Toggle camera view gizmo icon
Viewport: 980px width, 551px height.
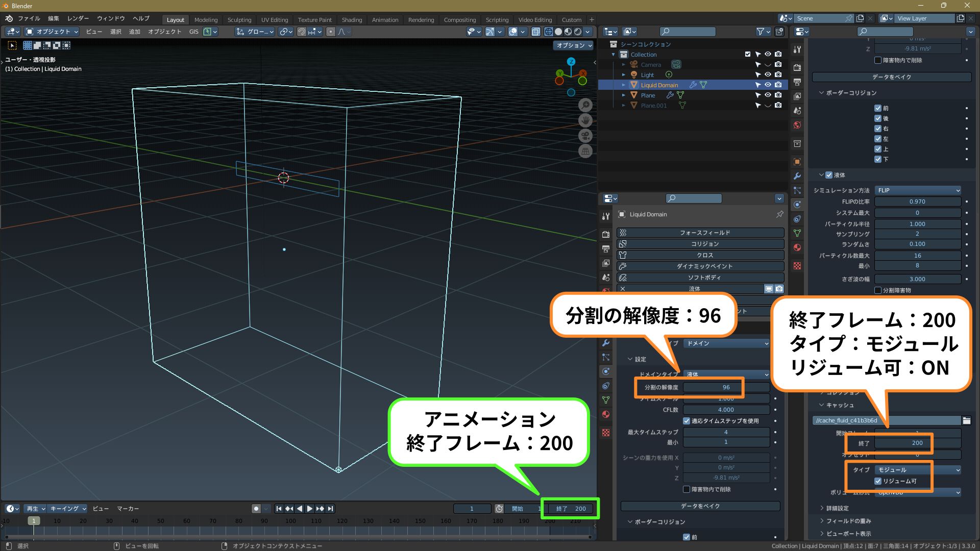585,136
